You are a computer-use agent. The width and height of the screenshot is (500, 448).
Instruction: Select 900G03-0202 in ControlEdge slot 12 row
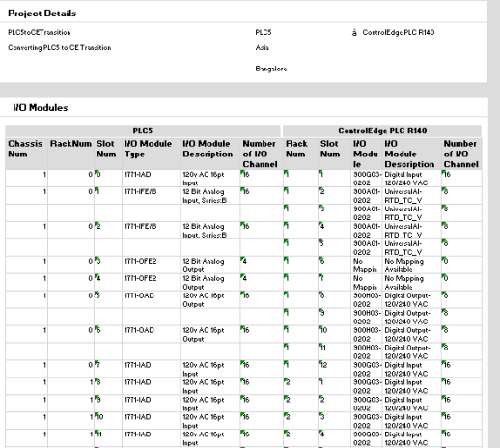tap(367, 369)
